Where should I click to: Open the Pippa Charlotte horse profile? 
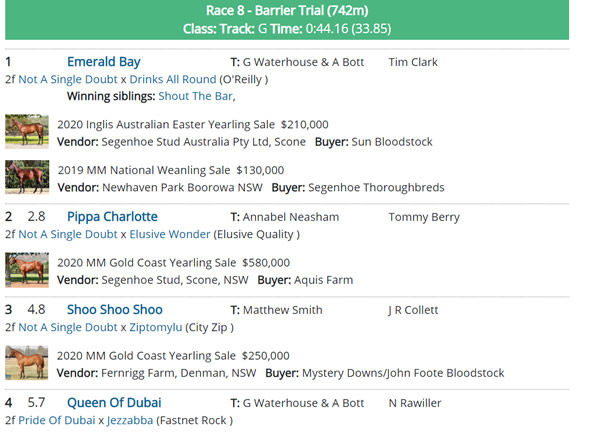[x=112, y=217]
